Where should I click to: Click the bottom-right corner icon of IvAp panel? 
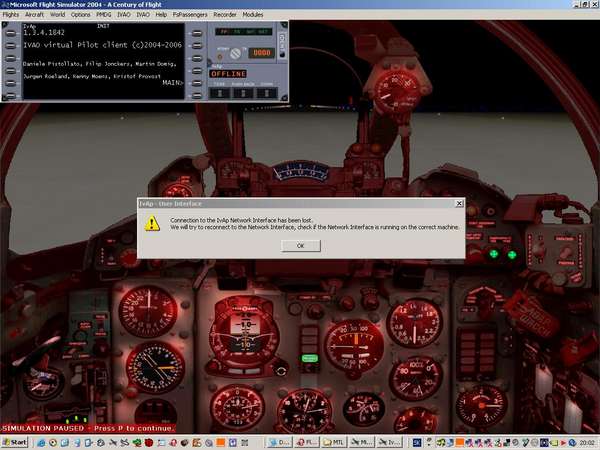coord(284,98)
